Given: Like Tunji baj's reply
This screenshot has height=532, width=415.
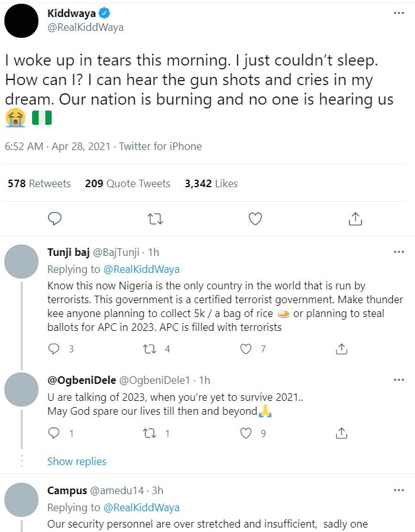Looking at the screenshot, I should tap(246, 349).
